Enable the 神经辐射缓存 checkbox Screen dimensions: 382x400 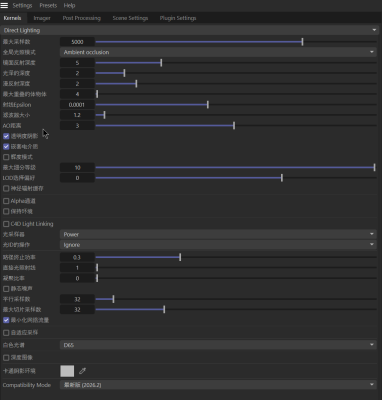(x=6, y=188)
